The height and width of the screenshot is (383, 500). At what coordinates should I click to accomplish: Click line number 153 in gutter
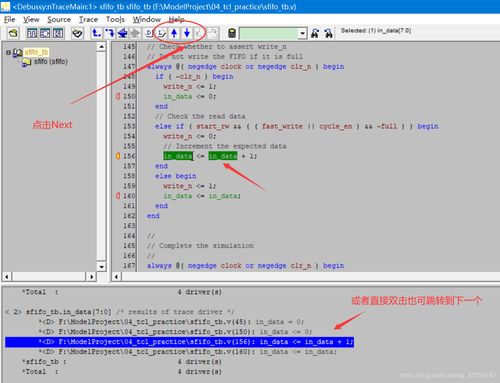coord(129,126)
